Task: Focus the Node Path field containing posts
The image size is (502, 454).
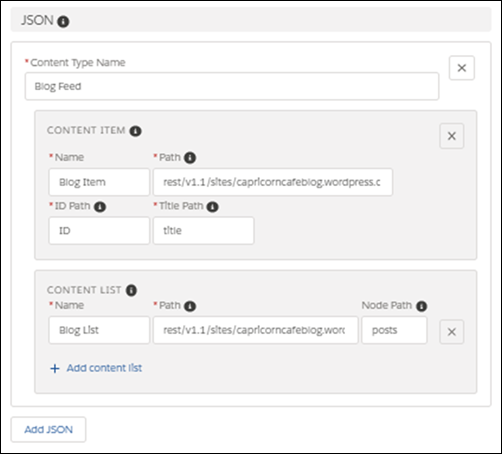Action: tap(394, 330)
